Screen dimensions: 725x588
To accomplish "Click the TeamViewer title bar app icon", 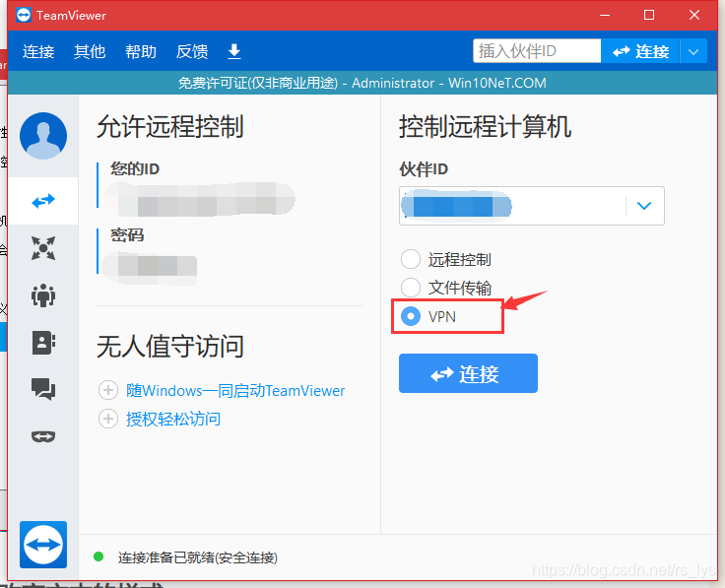I will (x=23, y=15).
